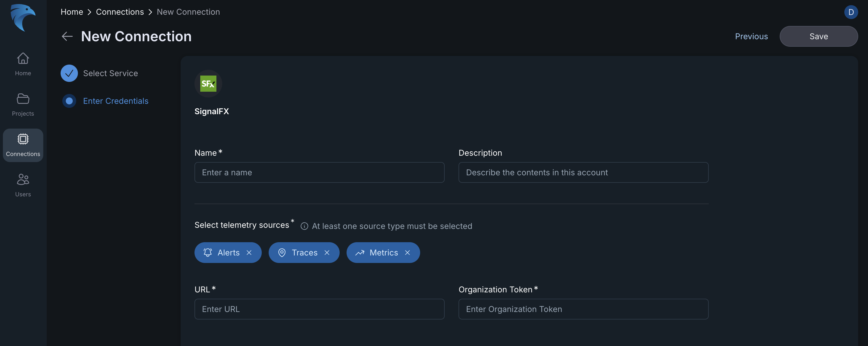Save the new connection
Viewport: 868px width, 346px height.
coord(819,36)
